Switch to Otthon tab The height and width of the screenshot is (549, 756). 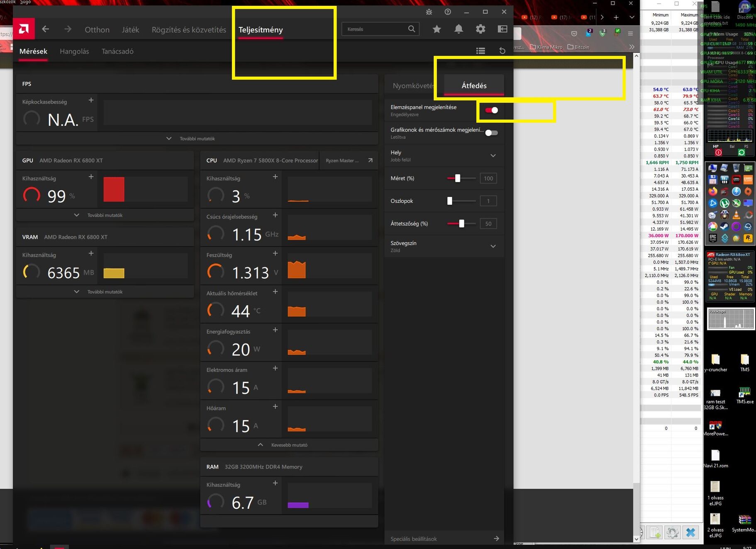97,30
